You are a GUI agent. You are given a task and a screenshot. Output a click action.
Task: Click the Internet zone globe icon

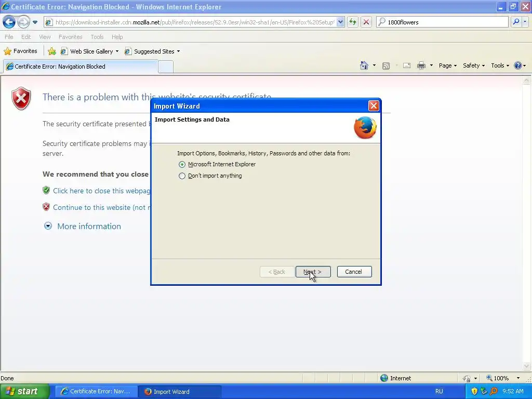click(x=384, y=378)
